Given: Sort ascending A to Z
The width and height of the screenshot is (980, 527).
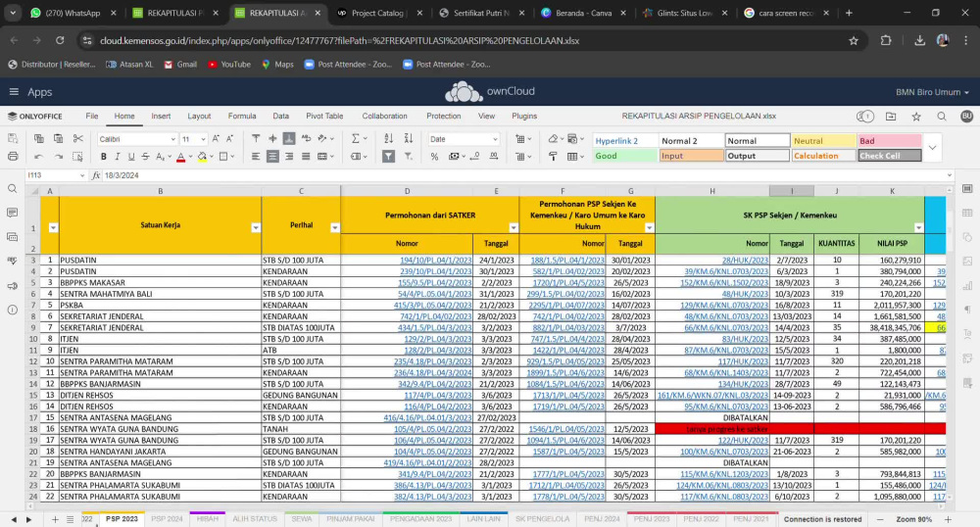Looking at the screenshot, I should pyautogui.click(x=389, y=139).
